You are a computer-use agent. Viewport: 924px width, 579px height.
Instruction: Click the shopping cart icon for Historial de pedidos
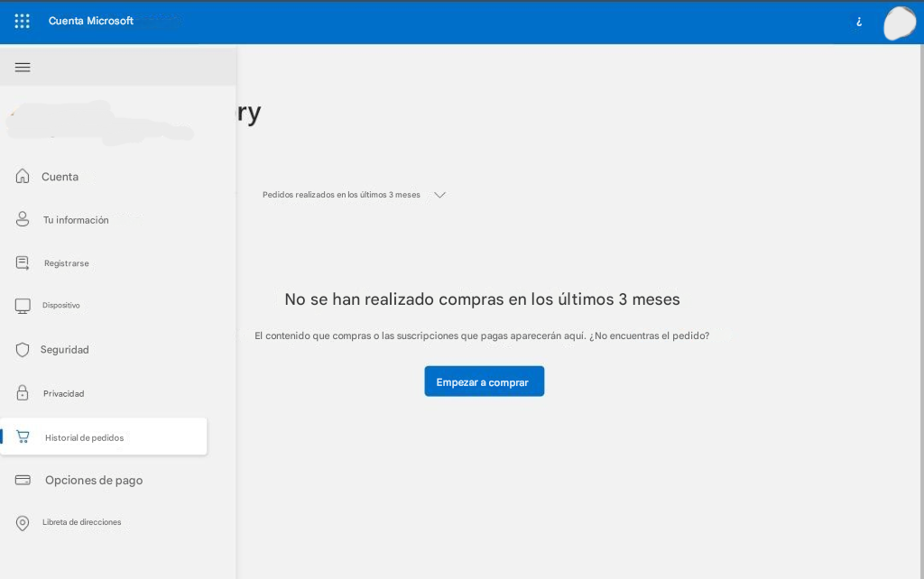[x=23, y=437]
